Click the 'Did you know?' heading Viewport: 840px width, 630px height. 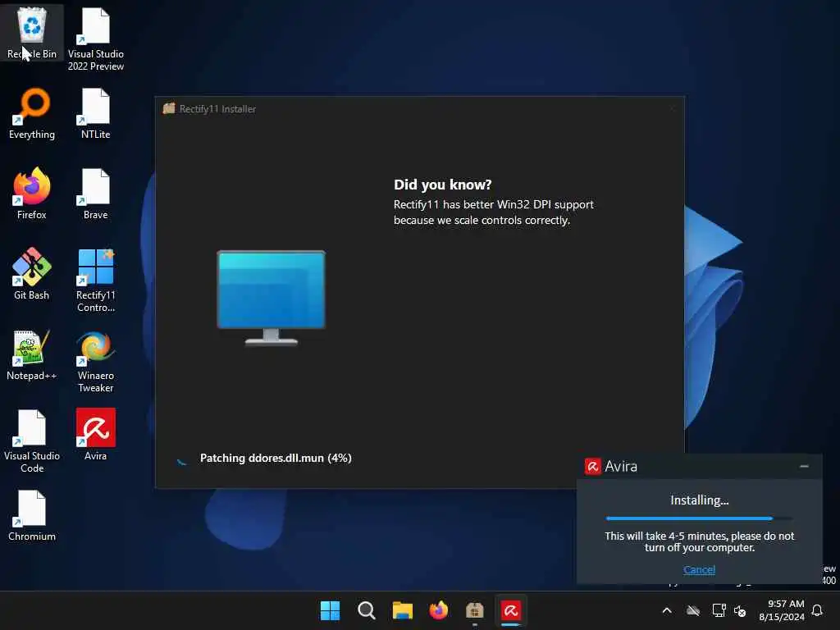442,185
